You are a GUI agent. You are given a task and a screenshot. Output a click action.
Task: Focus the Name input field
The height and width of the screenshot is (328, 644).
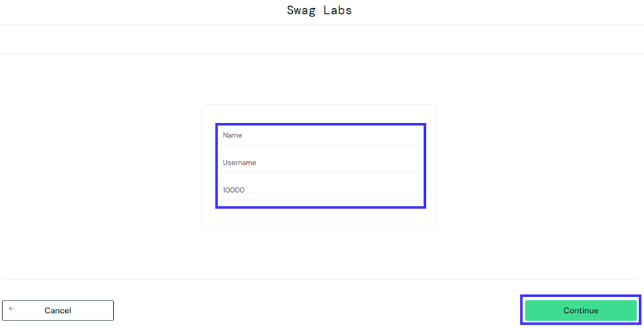point(319,136)
